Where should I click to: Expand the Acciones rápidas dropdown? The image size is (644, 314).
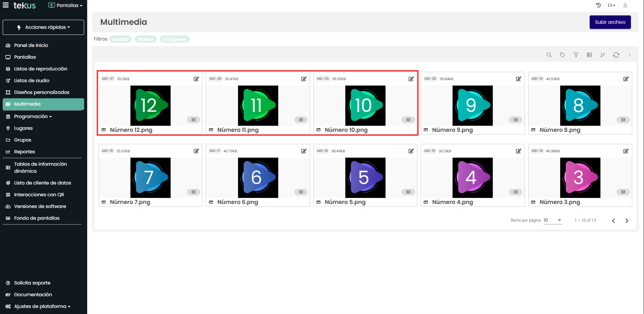click(43, 27)
